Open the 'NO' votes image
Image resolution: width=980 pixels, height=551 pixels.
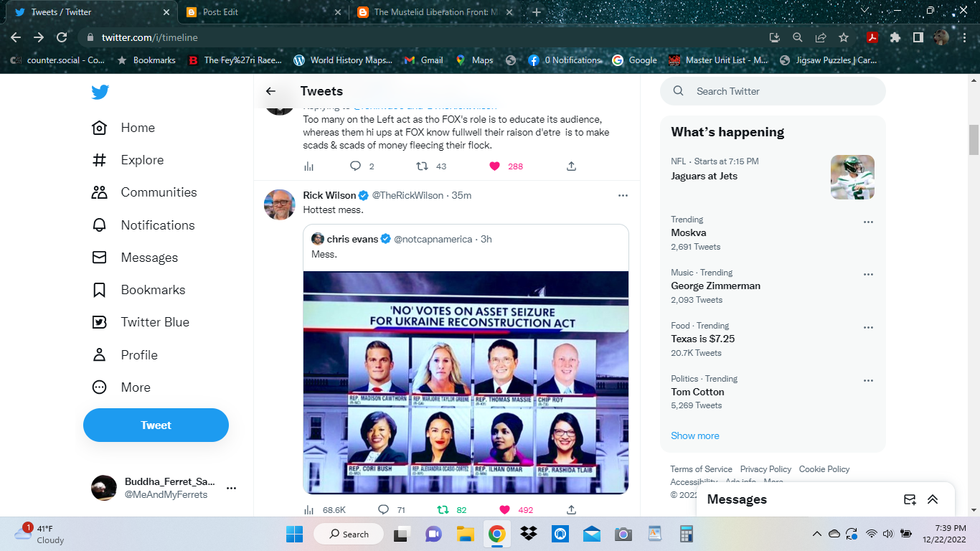tap(466, 382)
